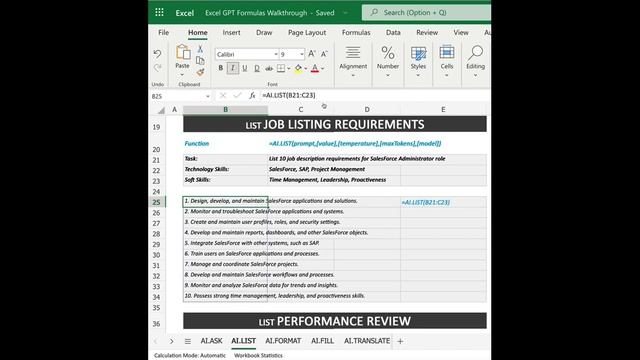Expand the Number group dropdown

click(388, 76)
